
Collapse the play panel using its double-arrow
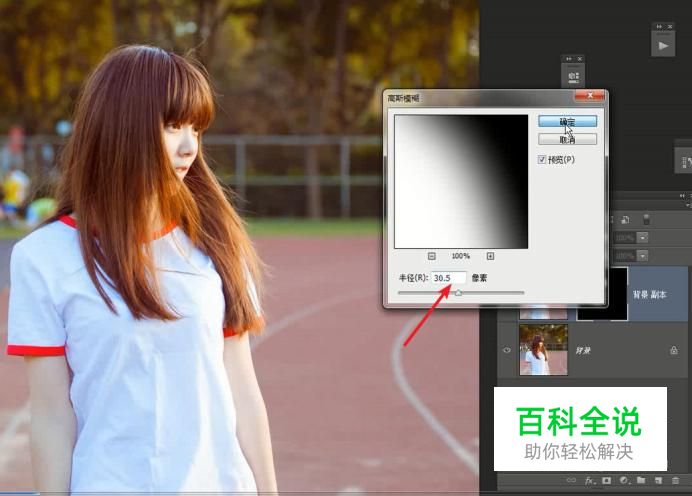pyautogui.click(x=659, y=26)
